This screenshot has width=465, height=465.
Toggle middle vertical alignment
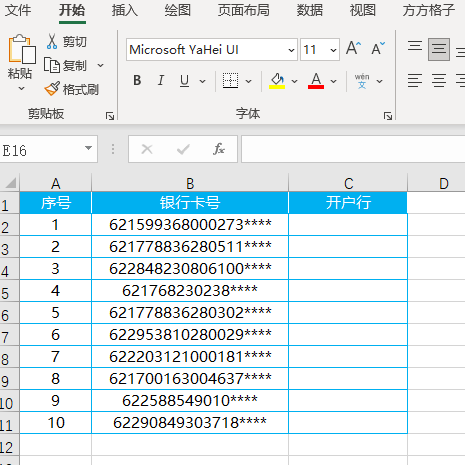point(439,49)
